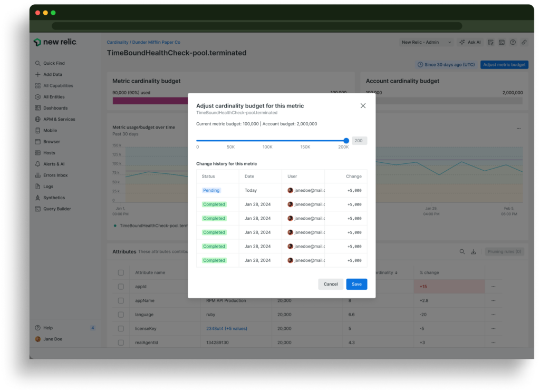The height and width of the screenshot is (392, 540).
Task: Click Jane Doe's avatar in sidebar
Action: pos(37,339)
